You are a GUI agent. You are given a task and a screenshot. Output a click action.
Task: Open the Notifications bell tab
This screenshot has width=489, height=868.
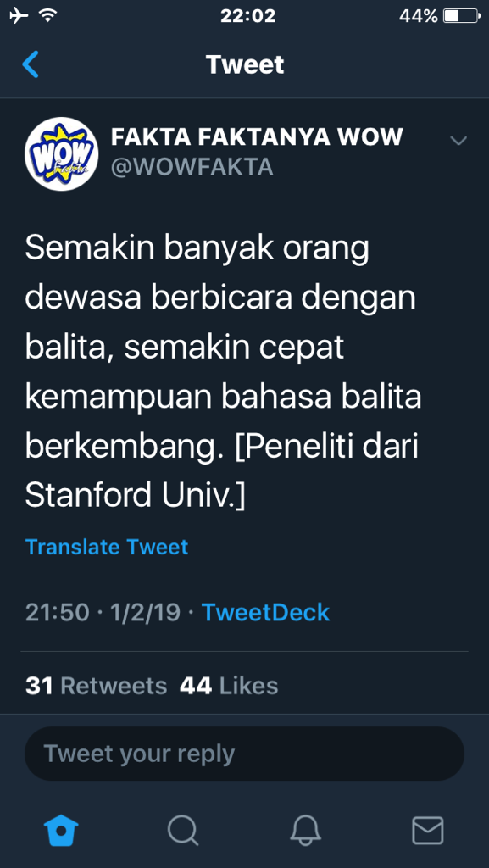[x=306, y=831]
